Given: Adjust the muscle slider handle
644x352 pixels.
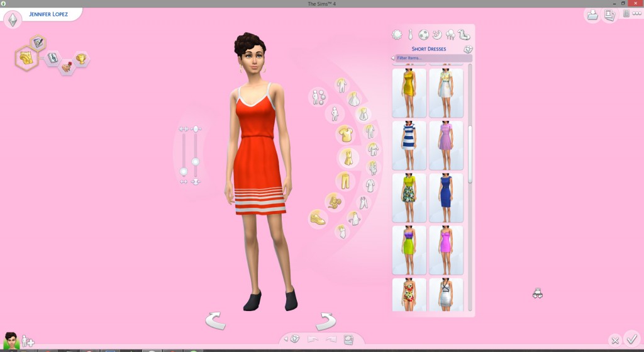Looking at the screenshot, I should [184, 171].
